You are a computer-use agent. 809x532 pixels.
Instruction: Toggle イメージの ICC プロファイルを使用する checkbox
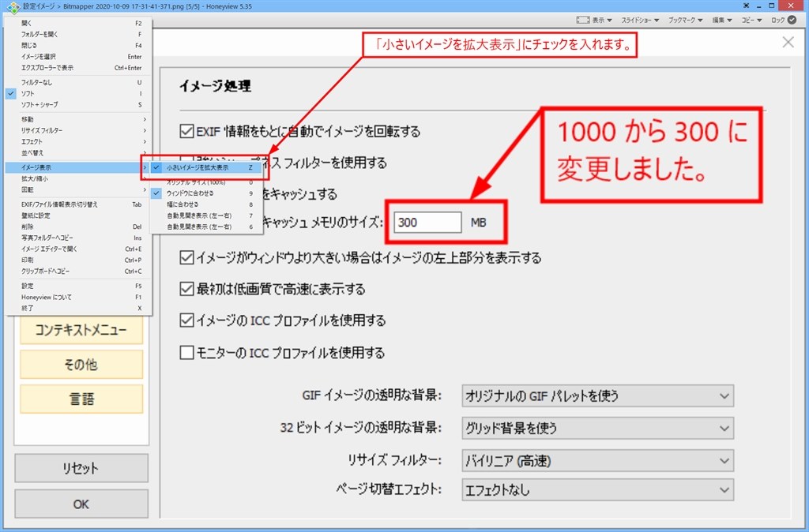(x=186, y=320)
